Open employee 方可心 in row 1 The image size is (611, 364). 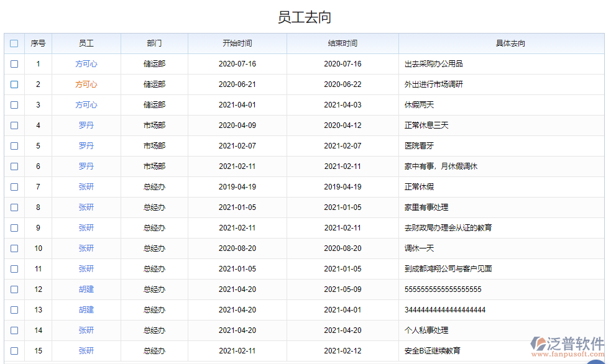pos(86,64)
